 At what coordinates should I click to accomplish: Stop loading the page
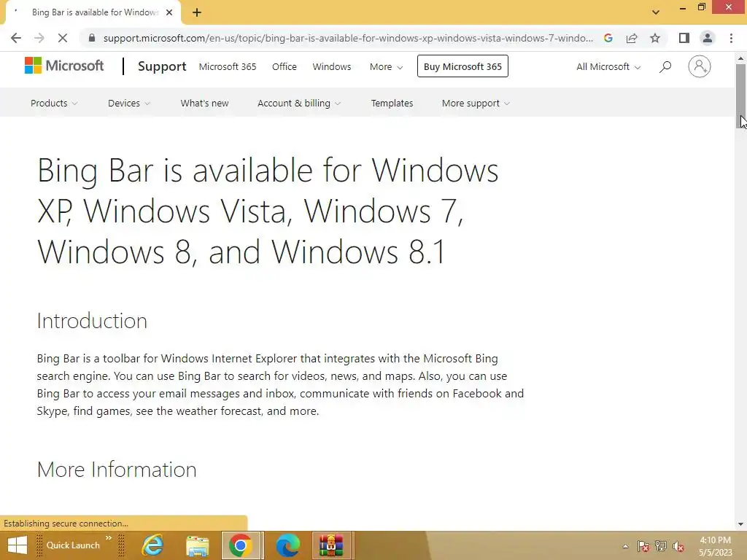tap(63, 38)
